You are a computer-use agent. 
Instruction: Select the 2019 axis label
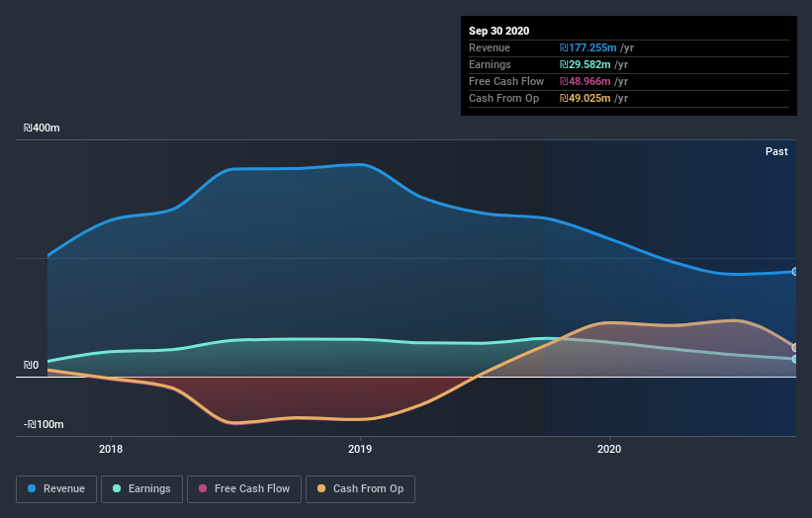coord(360,449)
